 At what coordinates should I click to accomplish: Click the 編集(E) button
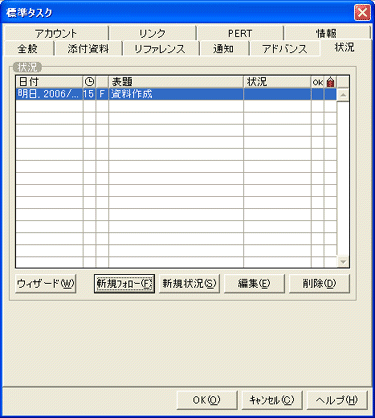254,284
